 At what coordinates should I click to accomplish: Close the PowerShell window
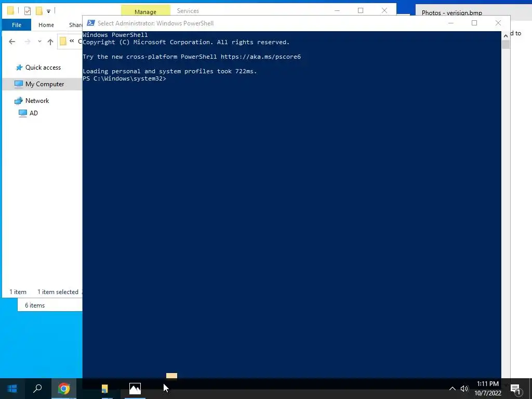click(498, 23)
